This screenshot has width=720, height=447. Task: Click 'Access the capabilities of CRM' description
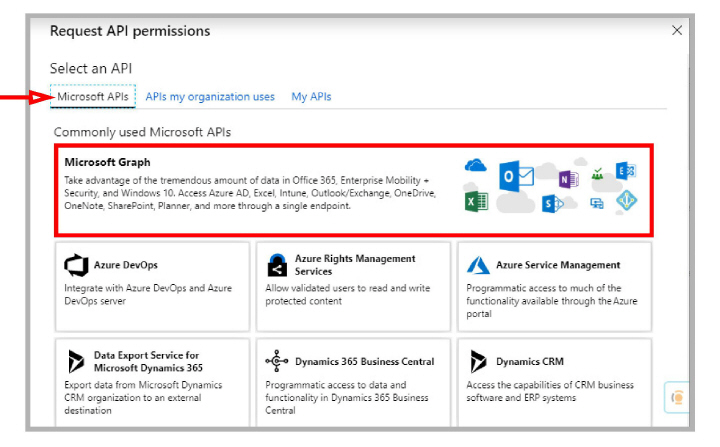[550, 391]
